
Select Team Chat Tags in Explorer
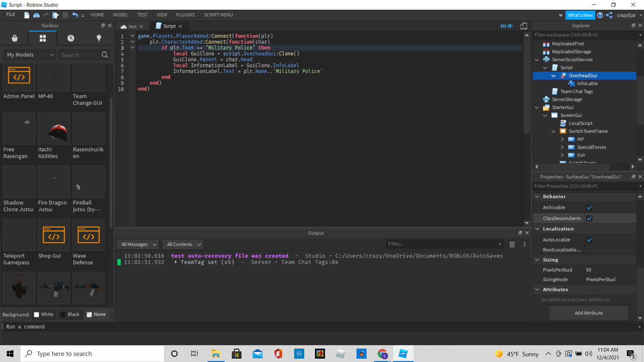point(576,91)
